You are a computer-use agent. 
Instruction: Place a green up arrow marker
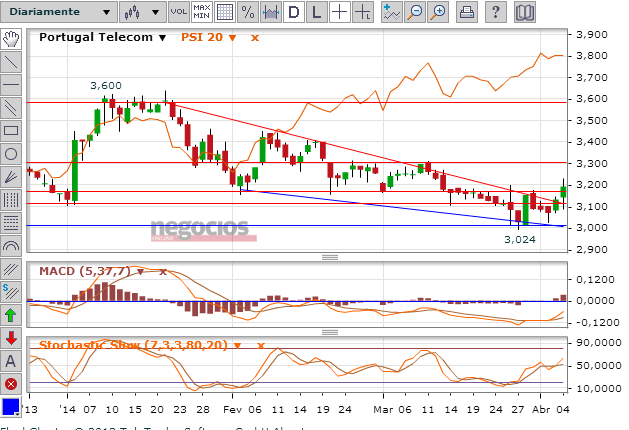(x=11, y=315)
